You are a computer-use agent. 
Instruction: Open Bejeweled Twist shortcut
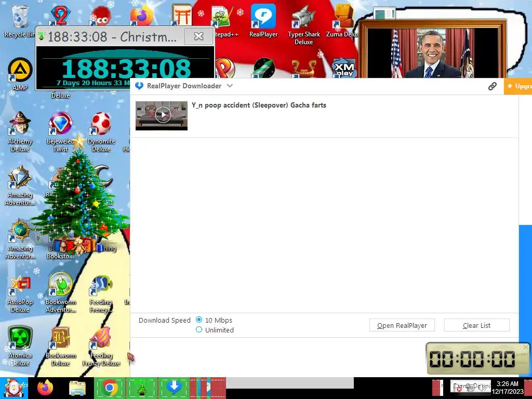click(60, 131)
